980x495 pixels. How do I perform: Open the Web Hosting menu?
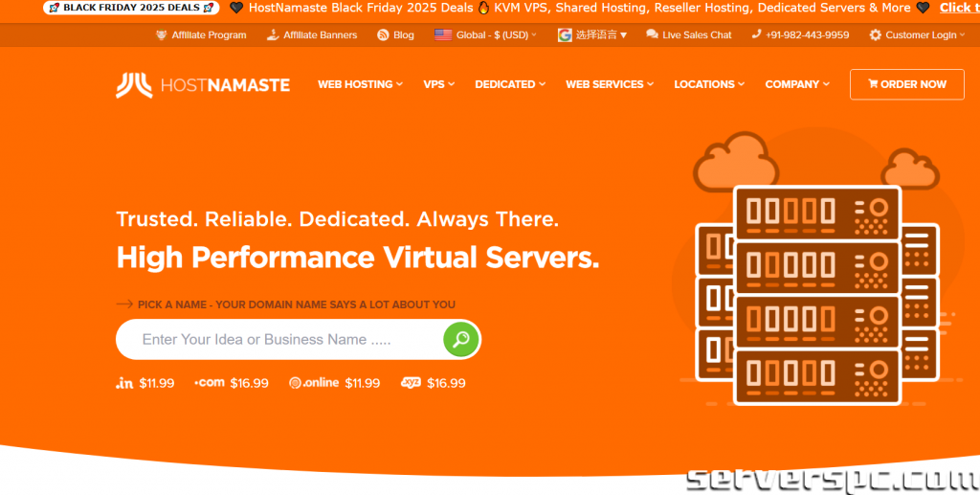pos(360,84)
